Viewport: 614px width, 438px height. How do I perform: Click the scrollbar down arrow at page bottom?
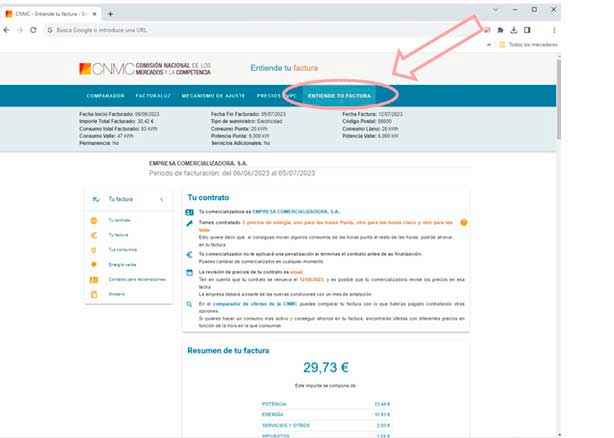tap(558, 435)
